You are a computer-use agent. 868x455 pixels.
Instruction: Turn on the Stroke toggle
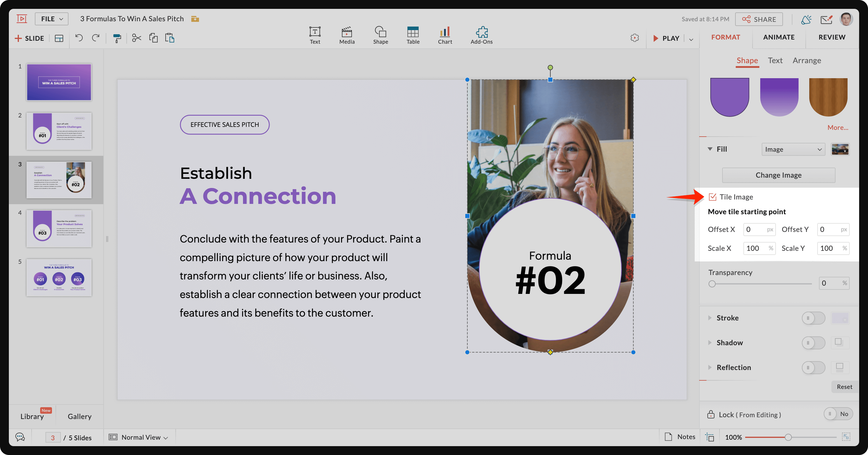[x=813, y=318]
